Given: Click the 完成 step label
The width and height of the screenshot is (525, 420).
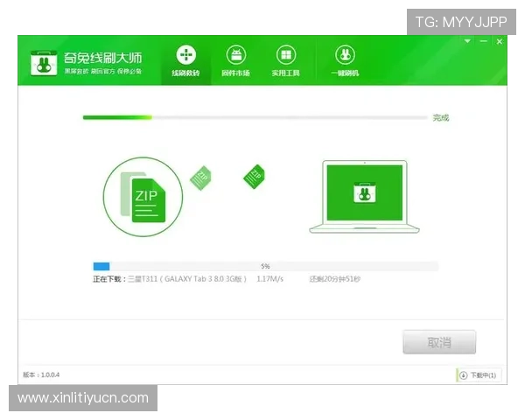Looking at the screenshot, I should click(440, 117).
